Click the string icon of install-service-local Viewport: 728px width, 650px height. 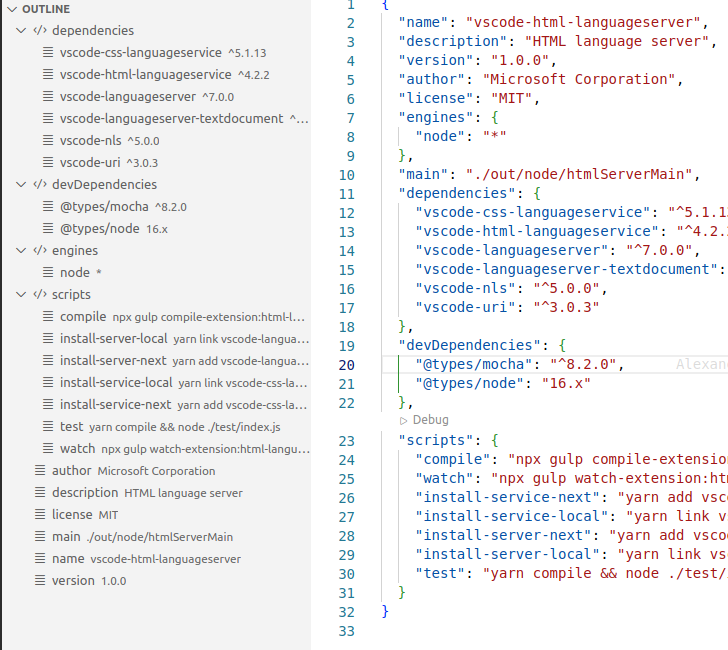coord(48,383)
